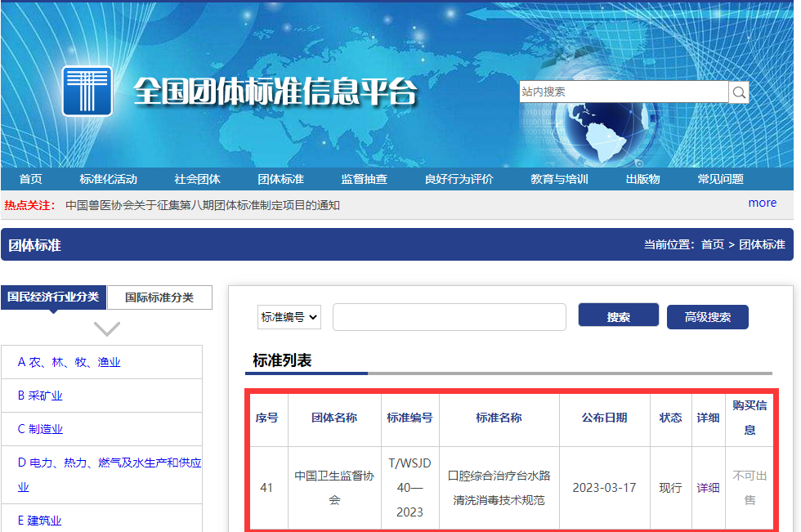Click the more link for hot topics

click(762, 203)
